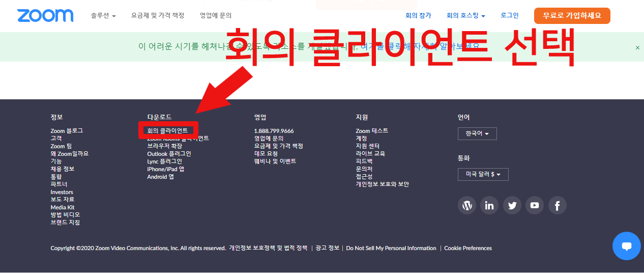Open the 라이브 교육 link
Screen dimensions: 644x273
pos(370,153)
